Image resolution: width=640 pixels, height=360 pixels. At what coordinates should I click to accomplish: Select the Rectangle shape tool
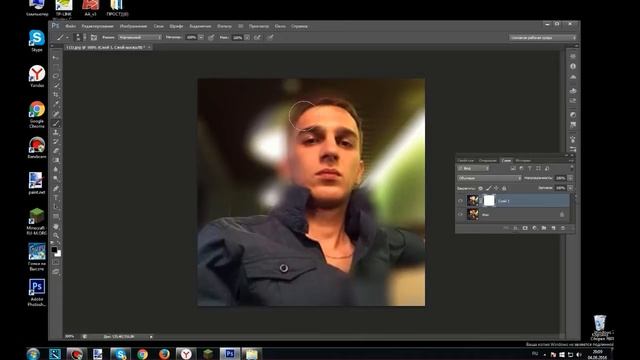[56, 216]
